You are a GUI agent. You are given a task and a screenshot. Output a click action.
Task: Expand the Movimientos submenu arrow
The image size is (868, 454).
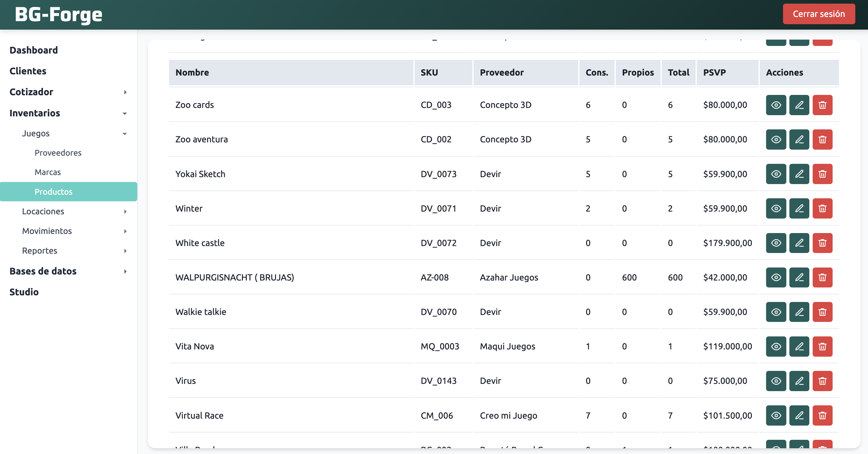125,231
